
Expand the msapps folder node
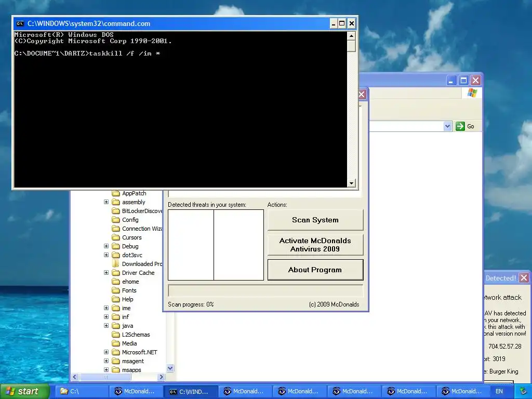pos(106,369)
